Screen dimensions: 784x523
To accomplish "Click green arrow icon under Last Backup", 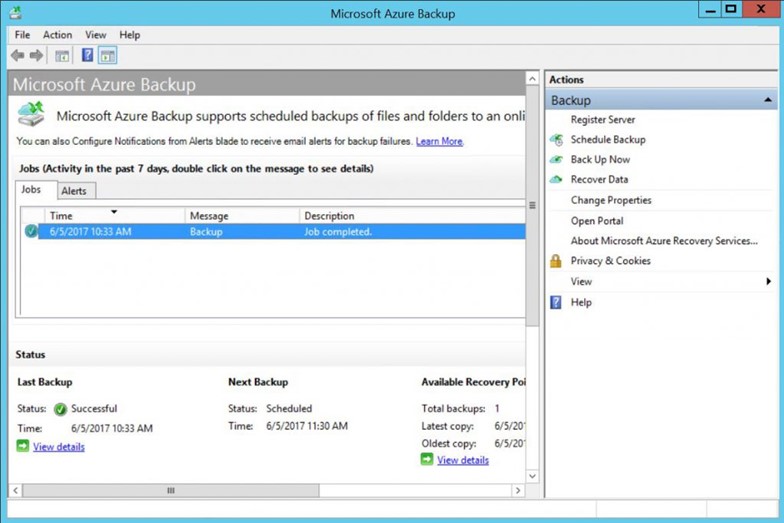I will coord(22,446).
